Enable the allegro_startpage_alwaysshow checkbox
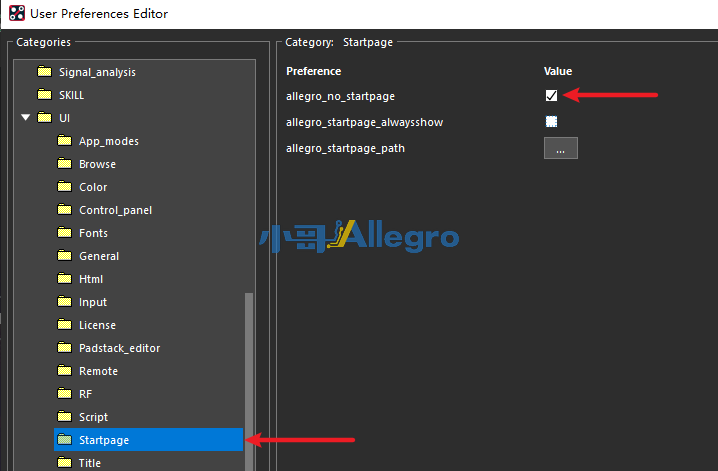Viewport: 718px width, 471px height. [x=551, y=121]
